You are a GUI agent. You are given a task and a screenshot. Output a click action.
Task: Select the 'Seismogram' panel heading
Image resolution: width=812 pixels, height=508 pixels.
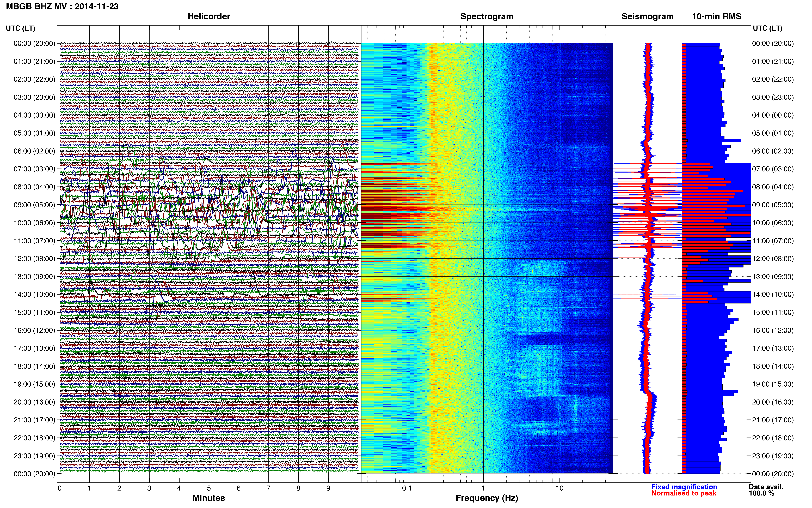point(648,16)
